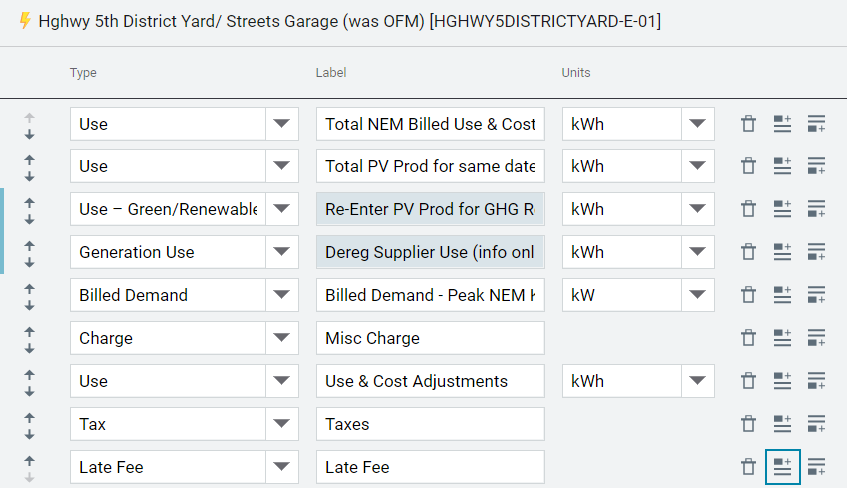Click trash icon for Use & Cost Adjustments
Image resolution: width=847 pixels, height=488 pixels.
coord(748,381)
